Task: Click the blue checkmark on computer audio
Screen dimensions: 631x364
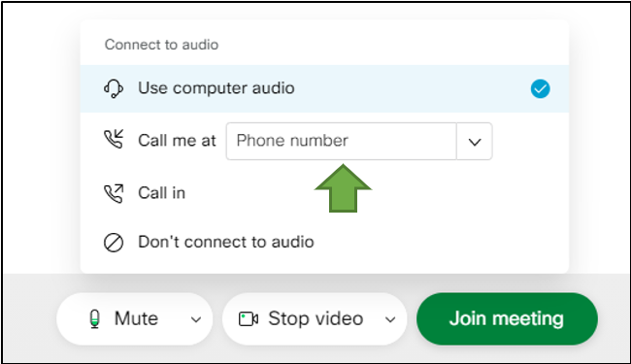Action: [x=540, y=89]
